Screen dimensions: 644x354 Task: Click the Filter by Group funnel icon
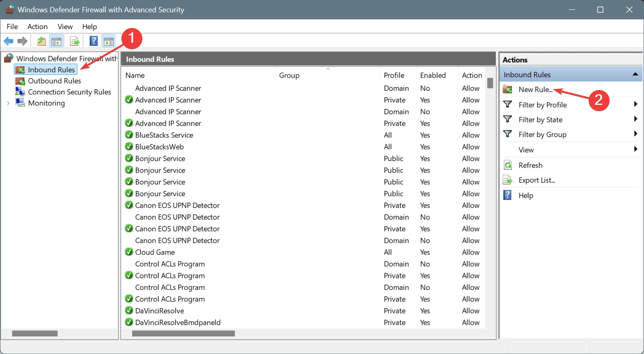coord(508,134)
